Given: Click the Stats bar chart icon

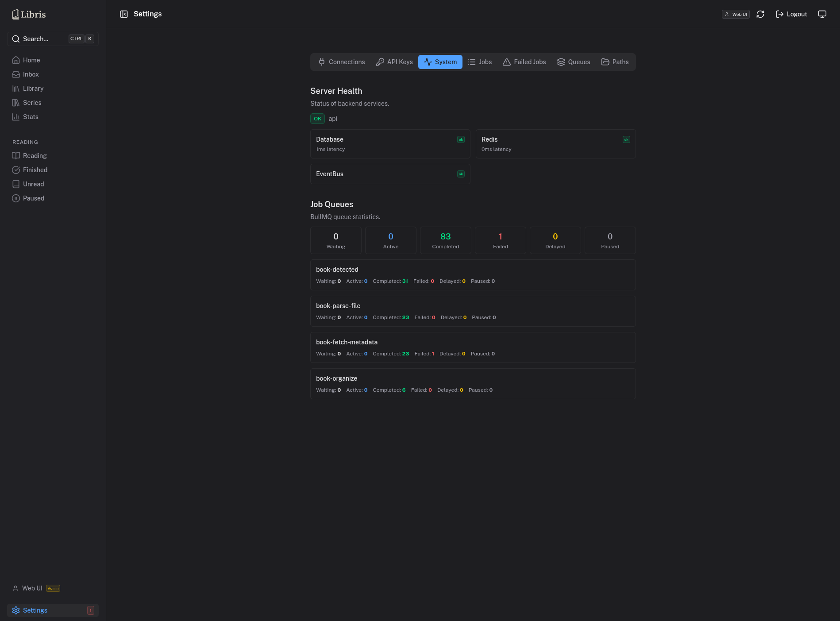Looking at the screenshot, I should 16,117.
